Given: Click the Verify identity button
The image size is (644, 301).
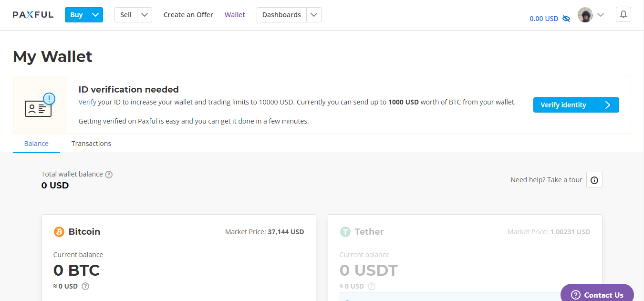Looking at the screenshot, I should coord(576,105).
